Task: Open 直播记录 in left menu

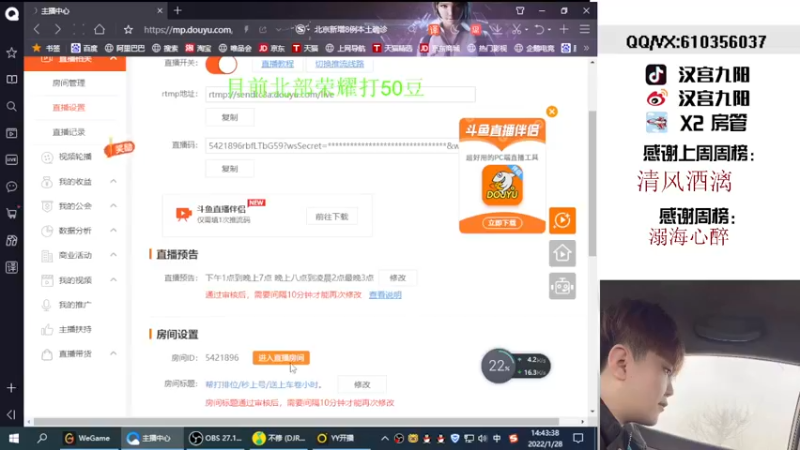Action: pyautogui.click(x=69, y=132)
